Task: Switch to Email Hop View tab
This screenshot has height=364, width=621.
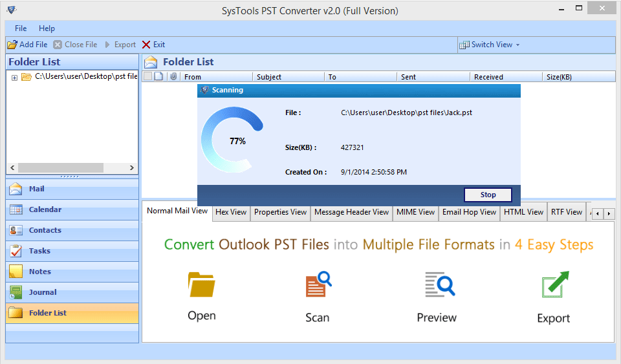Action: [470, 212]
